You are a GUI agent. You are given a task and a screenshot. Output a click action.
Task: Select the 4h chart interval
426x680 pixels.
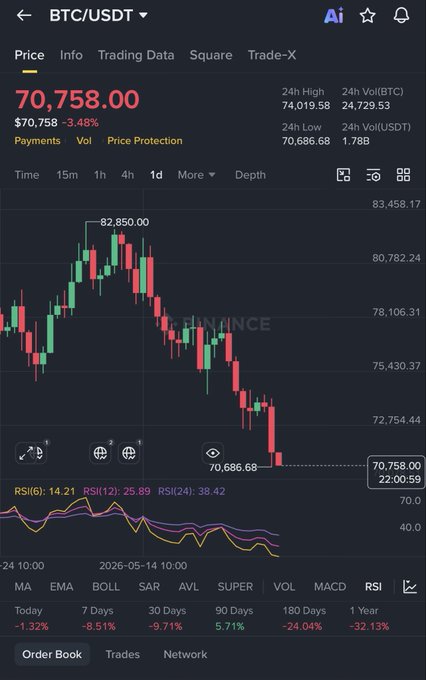pyautogui.click(x=128, y=175)
